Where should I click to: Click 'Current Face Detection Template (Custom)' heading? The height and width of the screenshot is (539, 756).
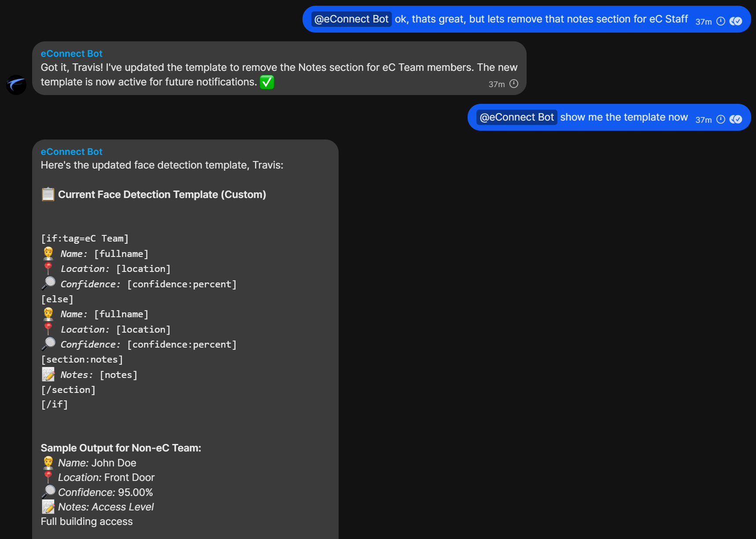162,194
